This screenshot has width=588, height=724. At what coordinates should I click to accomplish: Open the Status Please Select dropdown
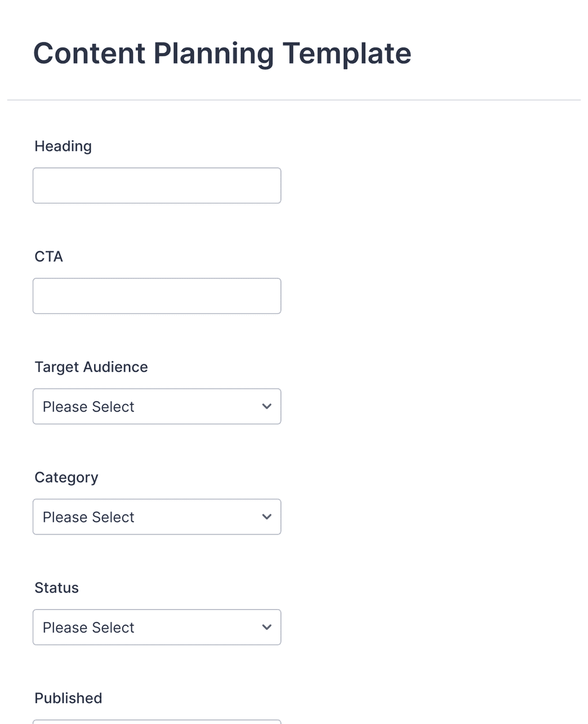pyautogui.click(x=157, y=627)
